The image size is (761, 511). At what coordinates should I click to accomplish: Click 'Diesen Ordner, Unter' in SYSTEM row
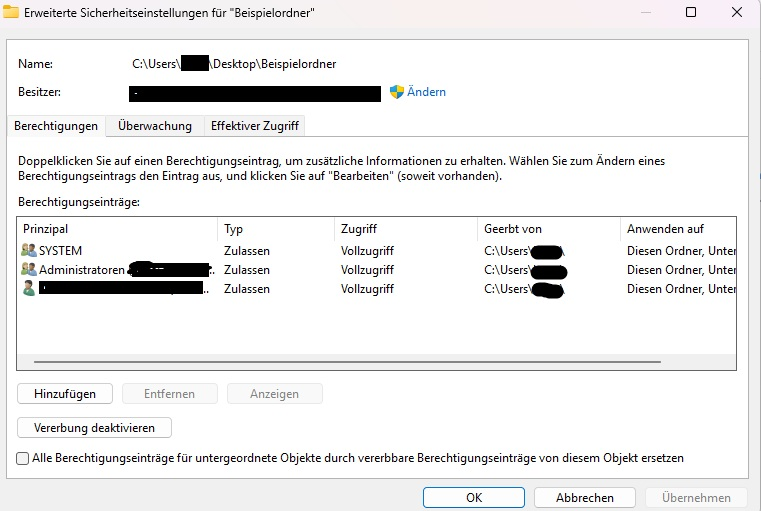(x=681, y=251)
